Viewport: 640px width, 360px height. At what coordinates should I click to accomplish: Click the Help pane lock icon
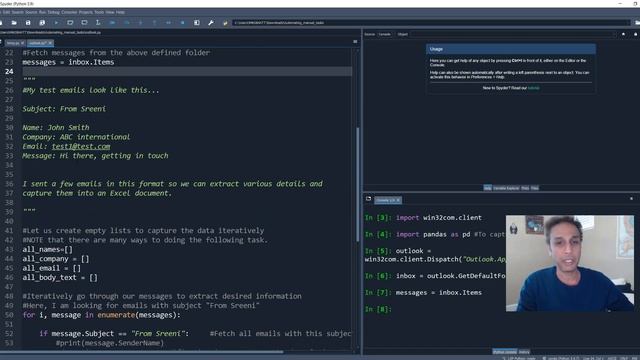623,34
